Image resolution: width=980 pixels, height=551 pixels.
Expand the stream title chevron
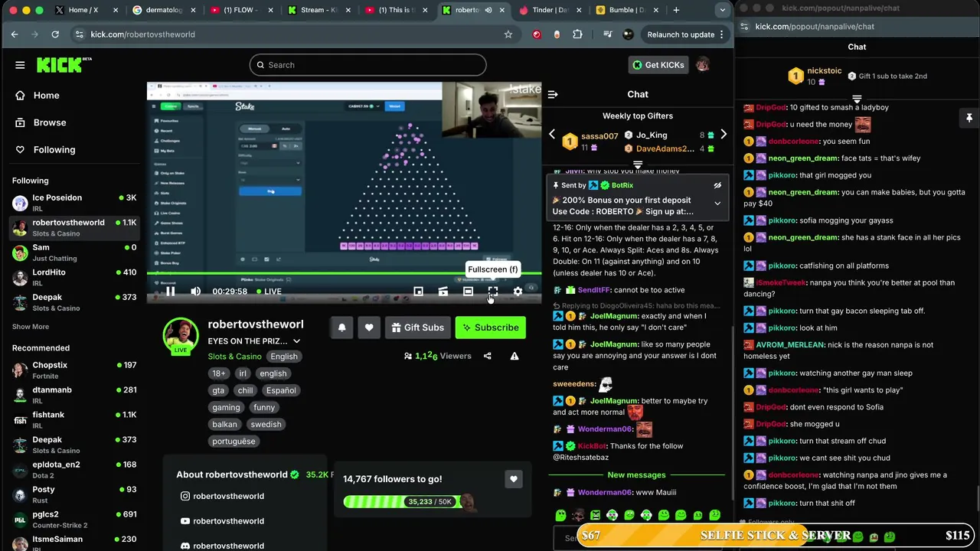(296, 341)
